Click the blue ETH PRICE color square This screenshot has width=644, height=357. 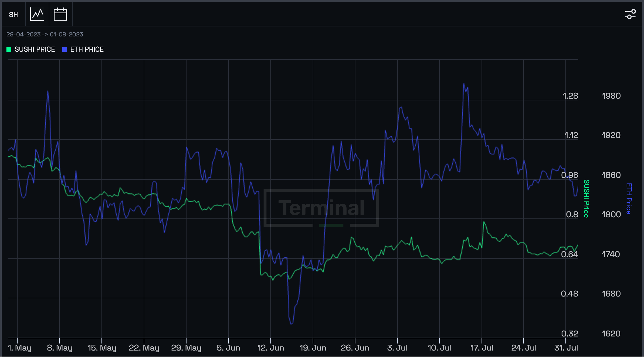pyautogui.click(x=65, y=49)
